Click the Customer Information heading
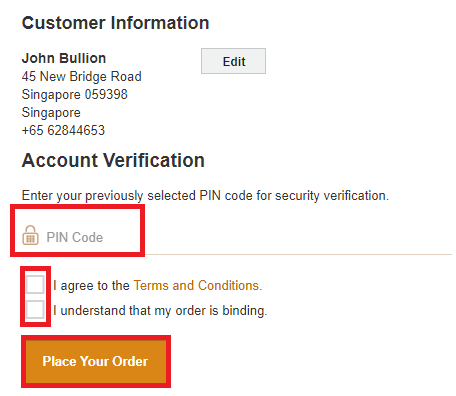Viewport: 456px width, 396px height. pos(115,23)
